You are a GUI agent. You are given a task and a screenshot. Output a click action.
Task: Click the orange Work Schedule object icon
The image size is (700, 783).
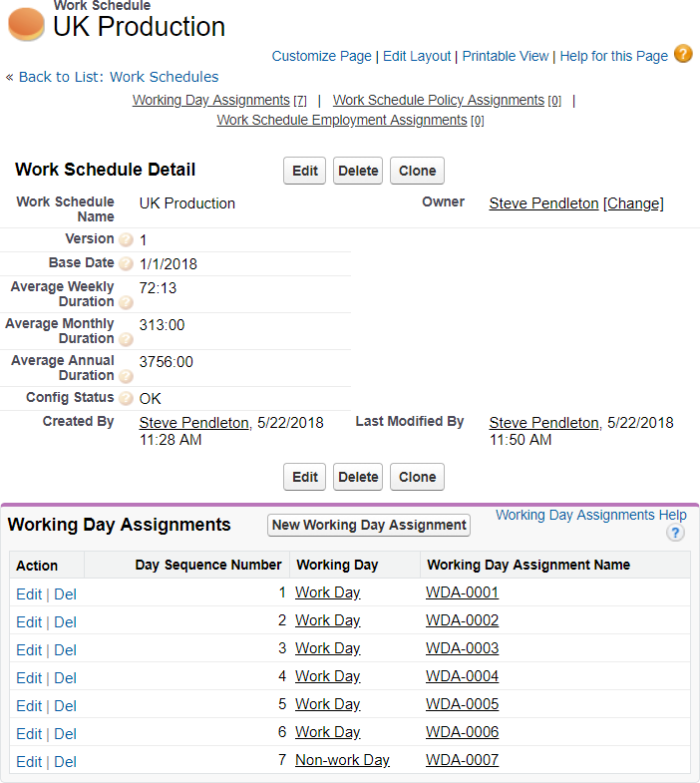click(26, 25)
